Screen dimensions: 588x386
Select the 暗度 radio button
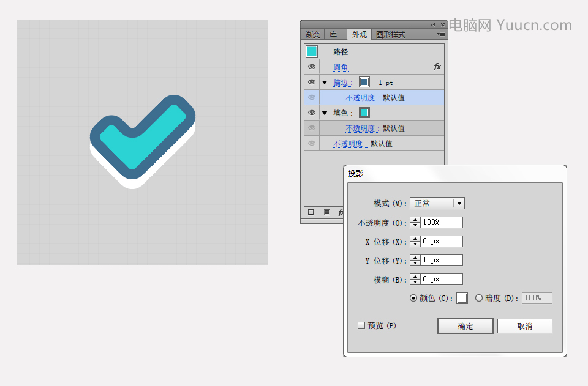479,298
